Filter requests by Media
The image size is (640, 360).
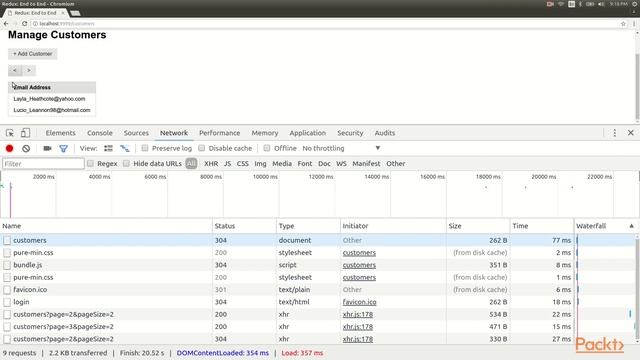click(282, 164)
